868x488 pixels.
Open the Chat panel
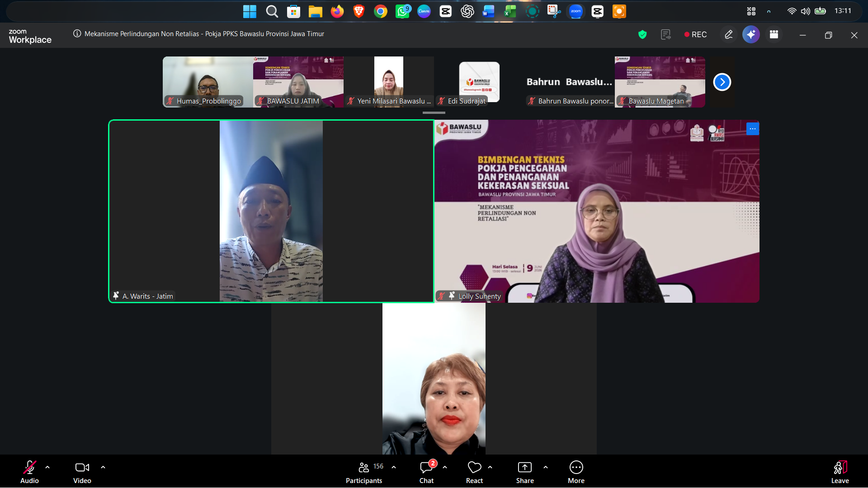coord(426,472)
